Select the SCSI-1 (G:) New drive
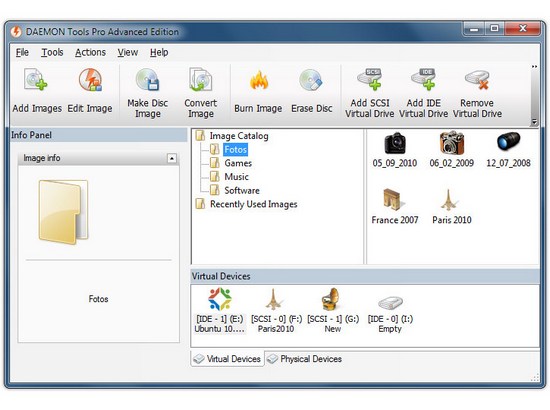The width and height of the screenshot is (550, 410). pyautogui.click(x=333, y=310)
